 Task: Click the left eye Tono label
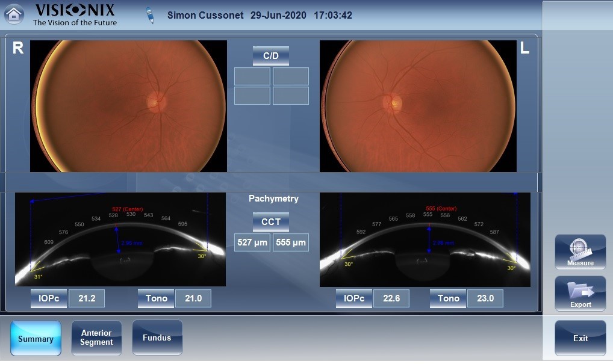click(x=448, y=298)
